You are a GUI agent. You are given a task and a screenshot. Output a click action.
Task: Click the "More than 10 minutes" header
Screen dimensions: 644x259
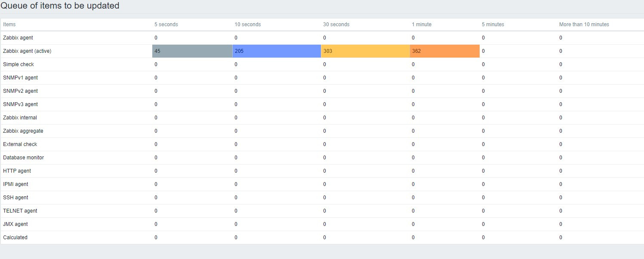(x=584, y=24)
